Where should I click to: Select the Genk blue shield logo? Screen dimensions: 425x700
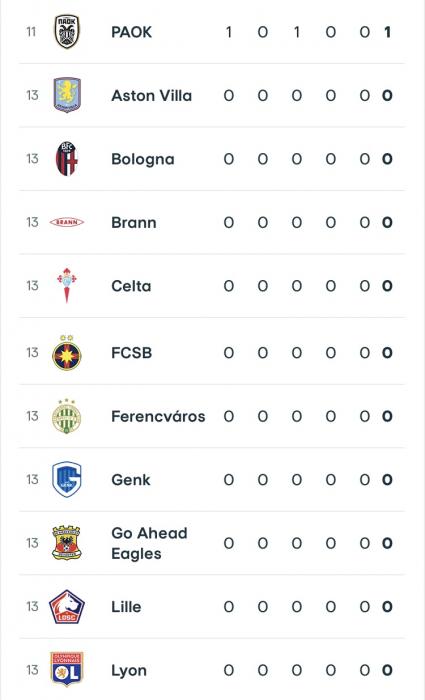coord(67,479)
